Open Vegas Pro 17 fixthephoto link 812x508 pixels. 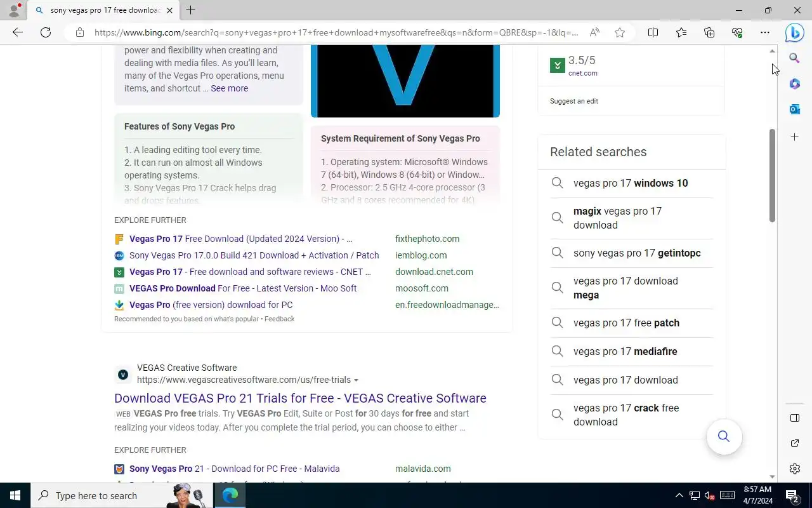tap(240, 239)
